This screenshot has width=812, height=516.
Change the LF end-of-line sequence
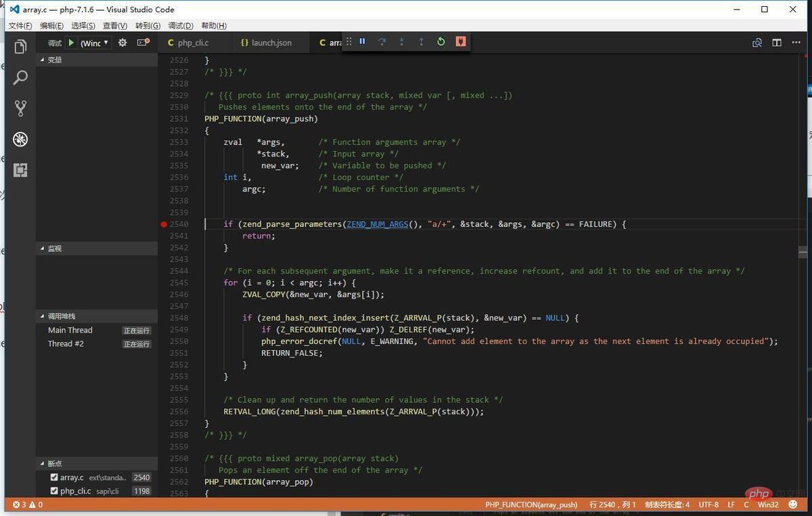click(731, 504)
